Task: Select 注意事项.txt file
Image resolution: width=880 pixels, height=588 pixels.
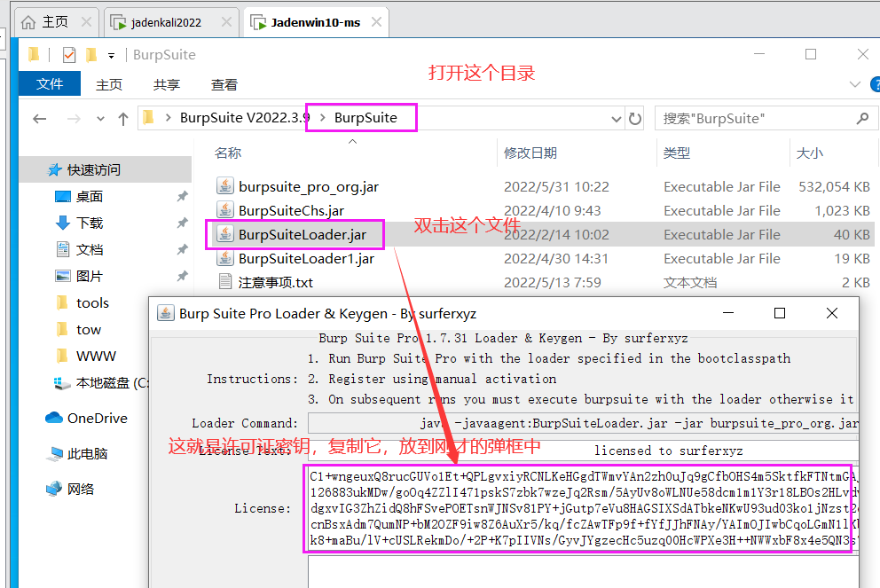Action: point(275,282)
